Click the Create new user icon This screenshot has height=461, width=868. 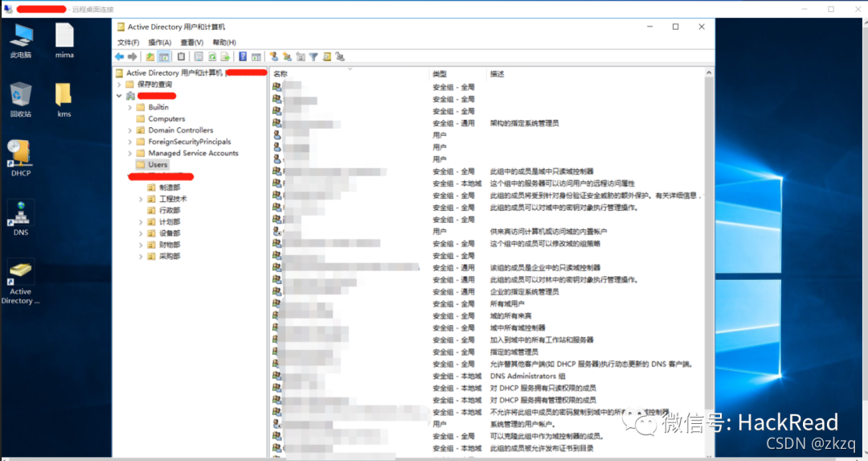pos(274,56)
